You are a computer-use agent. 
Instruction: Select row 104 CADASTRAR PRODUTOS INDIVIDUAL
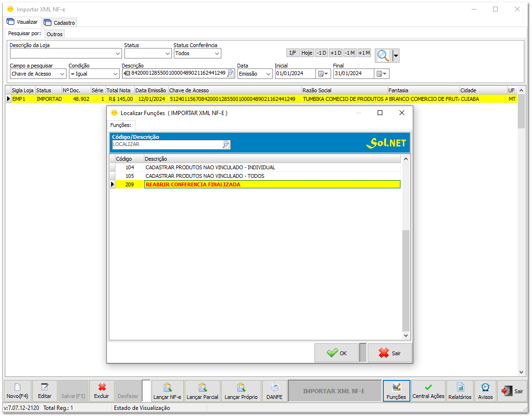[x=210, y=167]
